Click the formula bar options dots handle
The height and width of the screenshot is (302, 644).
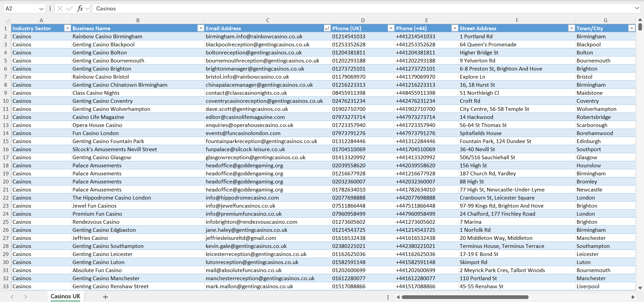50,9
